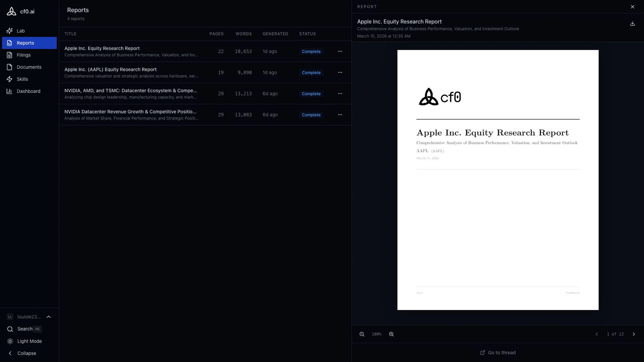This screenshot has height=362, width=644.
Task: Click the magnifying glass Search icon
Action: click(10, 329)
